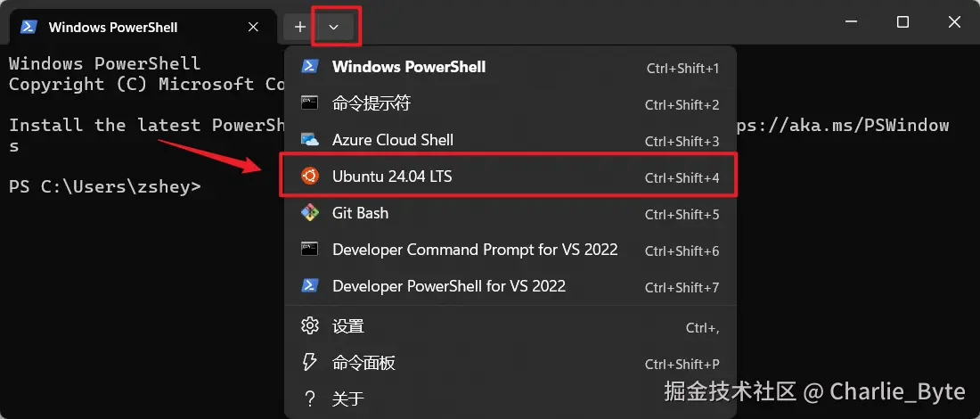Image resolution: width=980 pixels, height=419 pixels.
Task: Launch Git Bash profile from list
Action: 509,213
